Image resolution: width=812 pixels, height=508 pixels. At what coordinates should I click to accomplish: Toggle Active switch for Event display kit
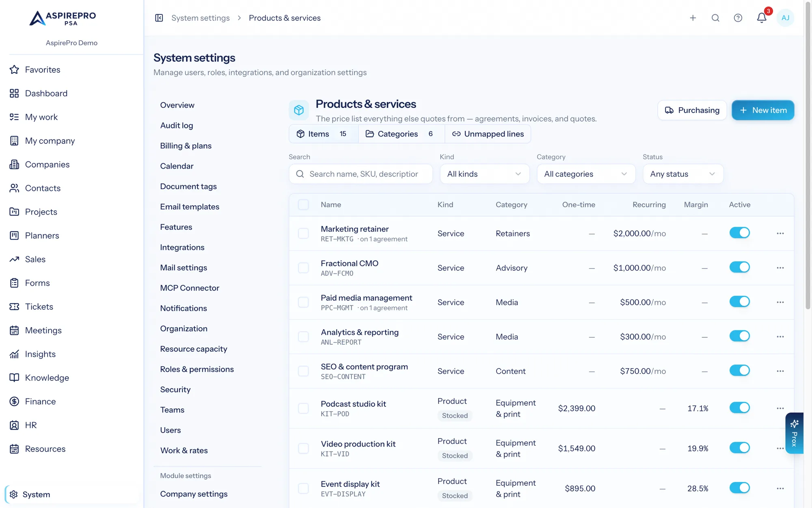click(739, 488)
